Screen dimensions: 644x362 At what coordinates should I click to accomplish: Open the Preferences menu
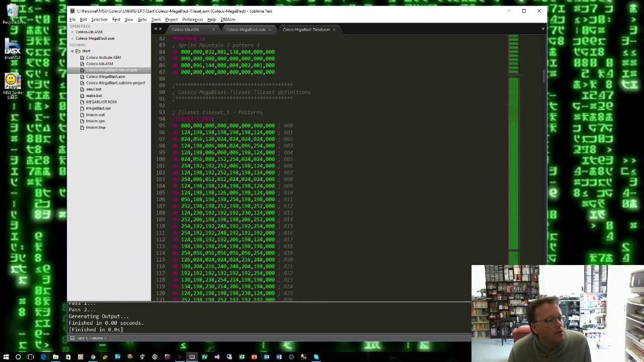click(x=193, y=20)
